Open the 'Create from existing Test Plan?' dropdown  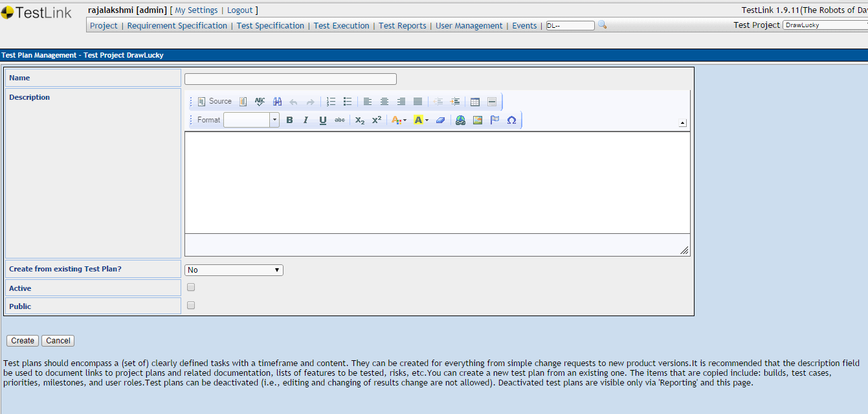point(234,270)
